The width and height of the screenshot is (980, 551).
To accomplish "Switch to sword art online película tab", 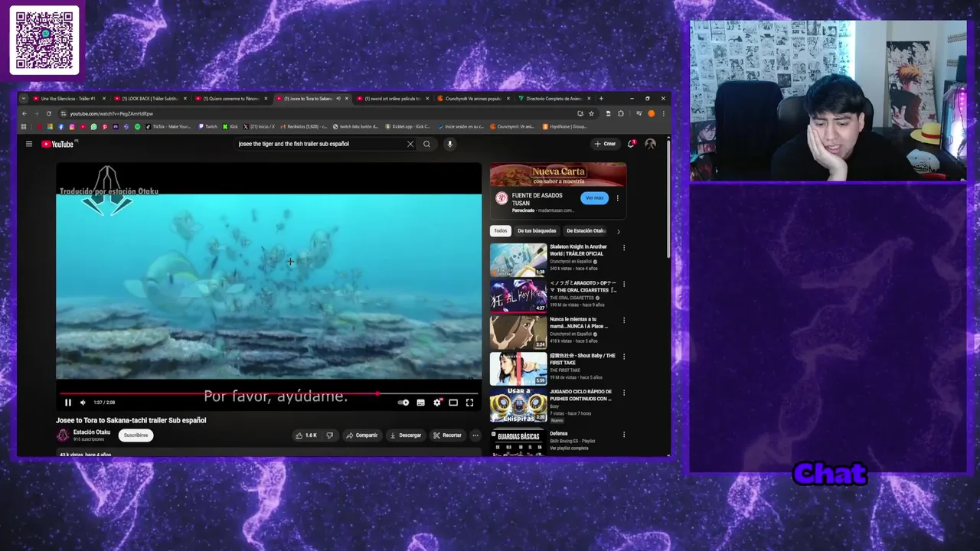I will (392, 99).
